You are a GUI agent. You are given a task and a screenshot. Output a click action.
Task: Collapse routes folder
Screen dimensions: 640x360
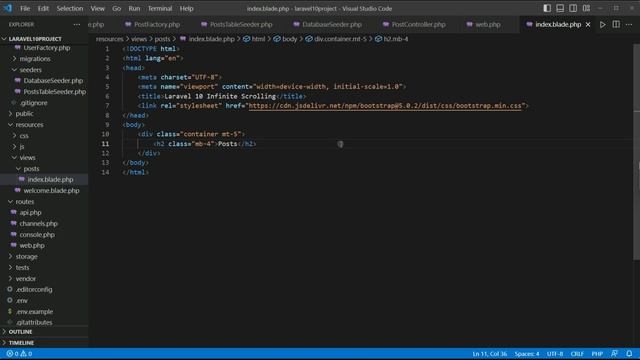pyautogui.click(x=25, y=202)
